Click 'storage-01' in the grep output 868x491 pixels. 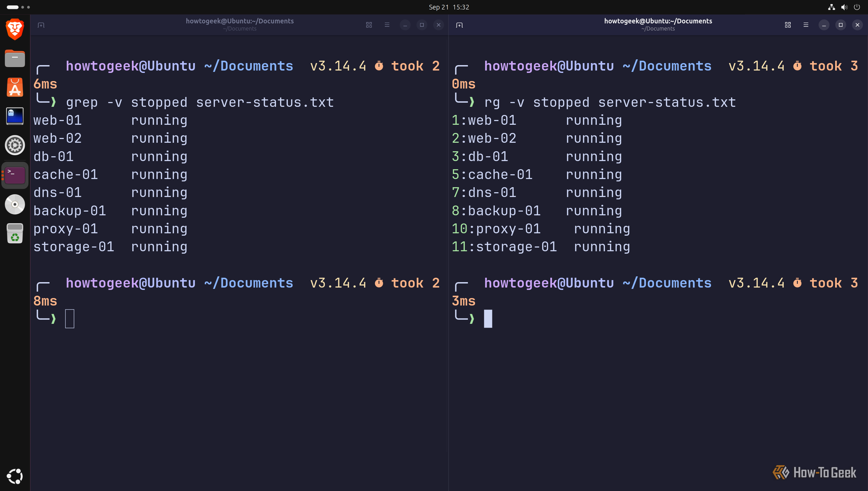click(x=74, y=247)
